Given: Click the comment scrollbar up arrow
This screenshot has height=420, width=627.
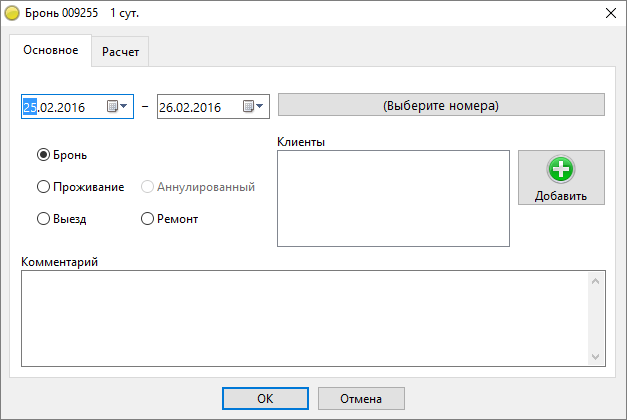Looking at the screenshot, I should 597,280.
